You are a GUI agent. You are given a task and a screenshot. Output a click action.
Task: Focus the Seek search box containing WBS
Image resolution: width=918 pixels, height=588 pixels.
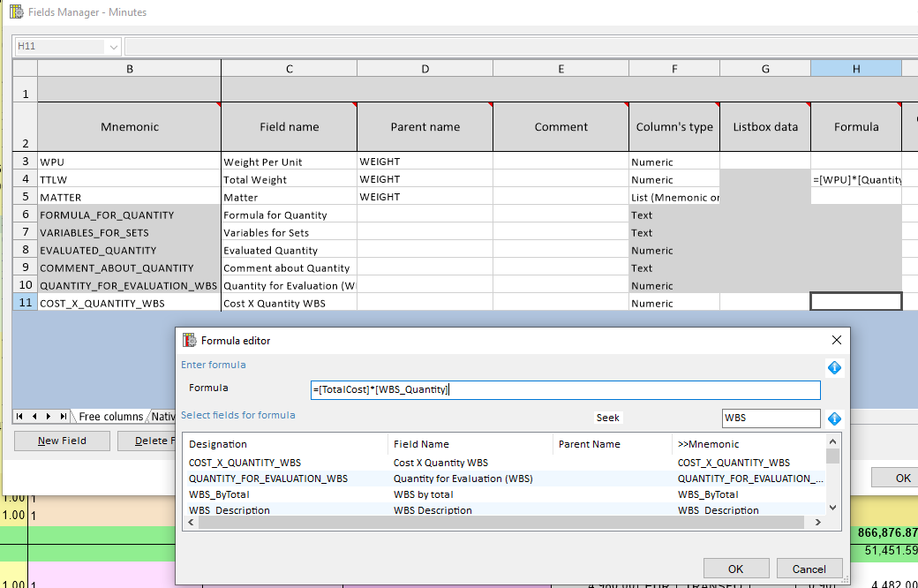click(x=771, y=418)
